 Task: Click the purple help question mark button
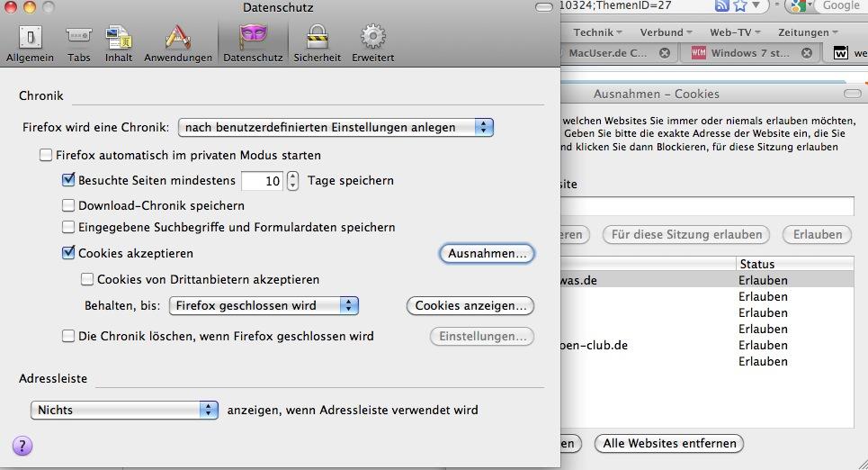pyautogui.click(x=22, y=446)
